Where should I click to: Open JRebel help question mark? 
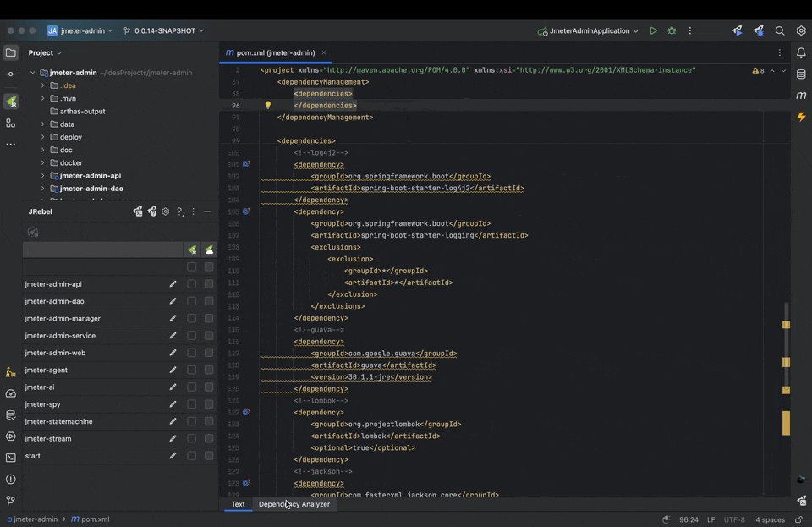[179, 211]
